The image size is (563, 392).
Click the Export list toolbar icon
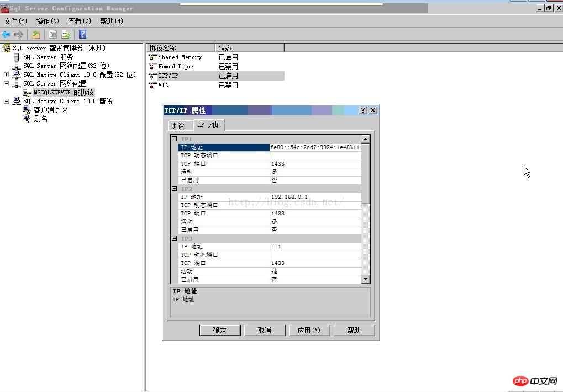click(65, 34)
